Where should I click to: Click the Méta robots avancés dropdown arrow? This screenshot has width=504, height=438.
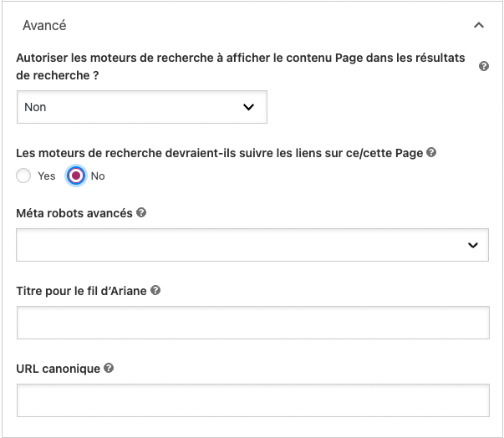473,245
